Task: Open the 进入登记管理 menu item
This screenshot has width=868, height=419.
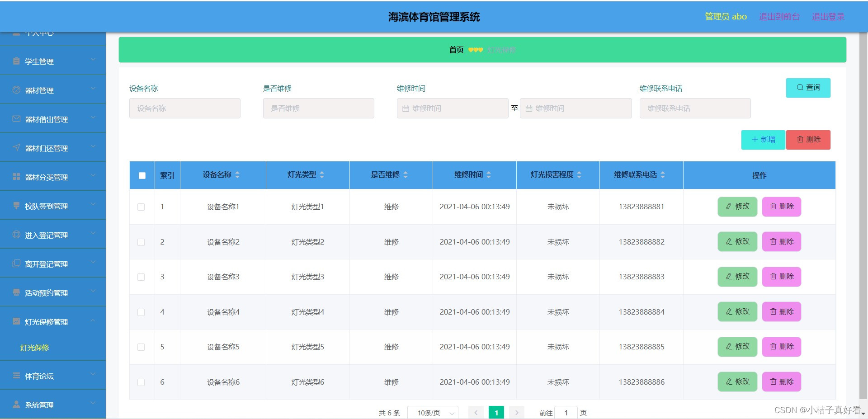Action: (53, 235)
